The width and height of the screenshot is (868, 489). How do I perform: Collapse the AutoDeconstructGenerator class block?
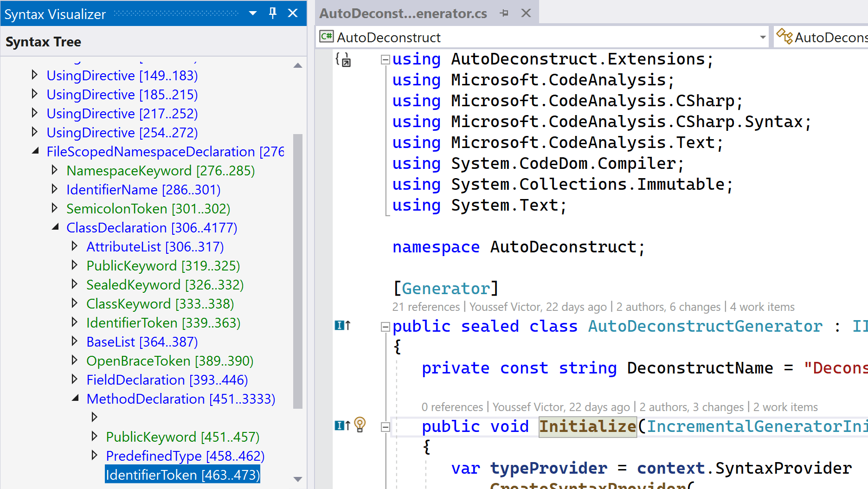pyautogui.click(x=385, y=327)
